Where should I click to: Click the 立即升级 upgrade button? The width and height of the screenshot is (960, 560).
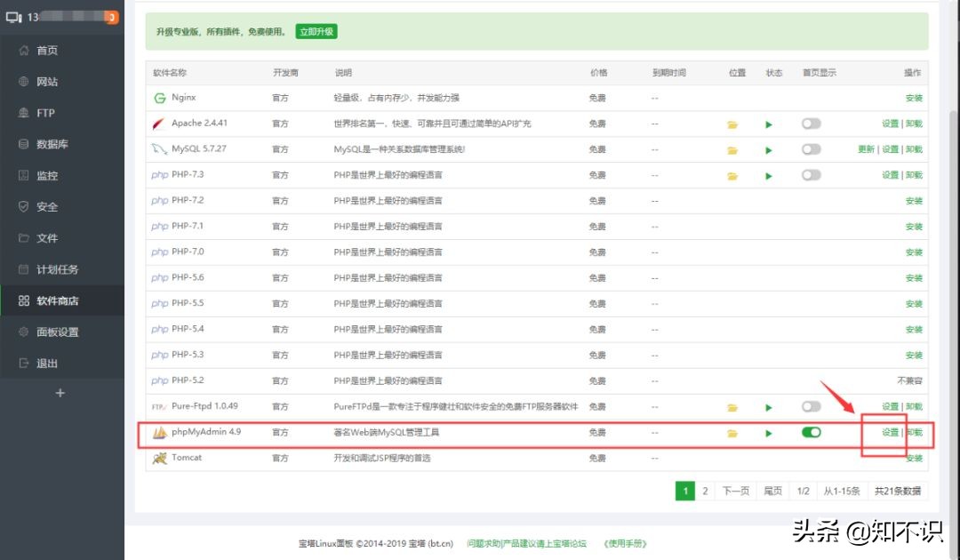click(x=316, y=31)
